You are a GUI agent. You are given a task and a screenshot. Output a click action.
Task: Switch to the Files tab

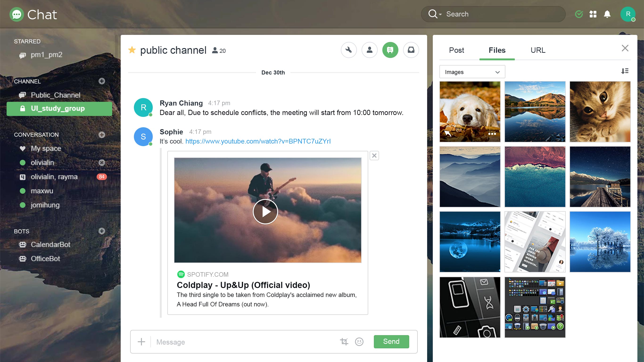click(x=497, y=50)
